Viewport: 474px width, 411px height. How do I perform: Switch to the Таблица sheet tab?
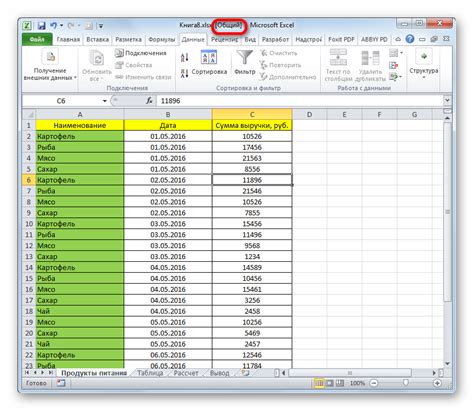click(150, 373)
